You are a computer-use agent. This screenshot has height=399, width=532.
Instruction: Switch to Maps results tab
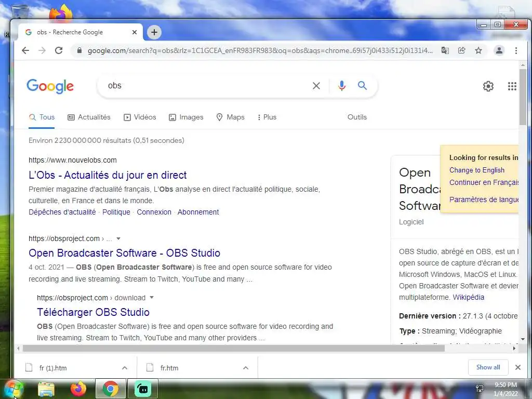pos(230,117)
